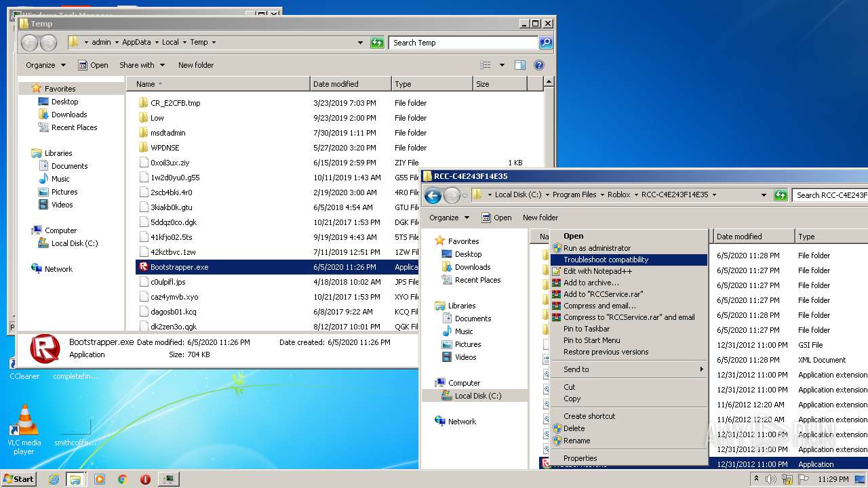Toggle preview pane icon in Temp window

pyautogui.click(x=520, y=65)
